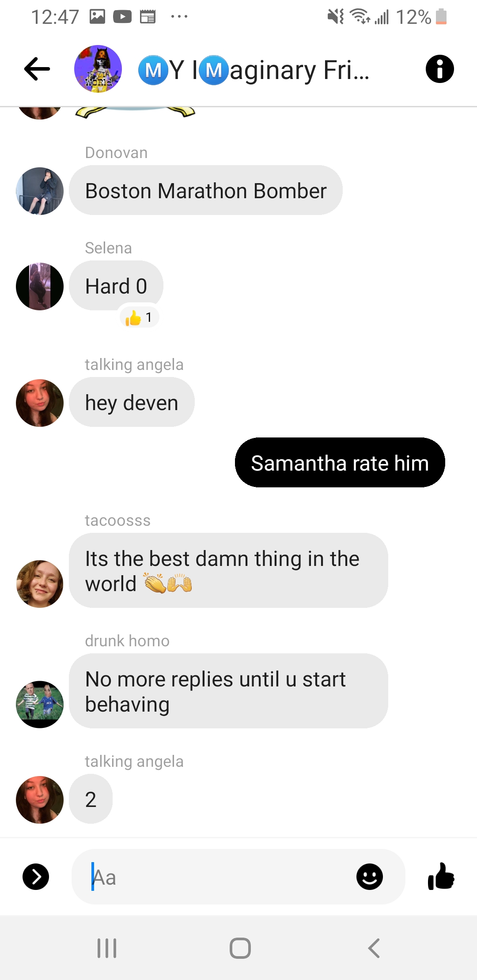Viewport: 477px width, 980px height.
Task: Open the emoji picker smiley icon
Action: coord(370,877)
